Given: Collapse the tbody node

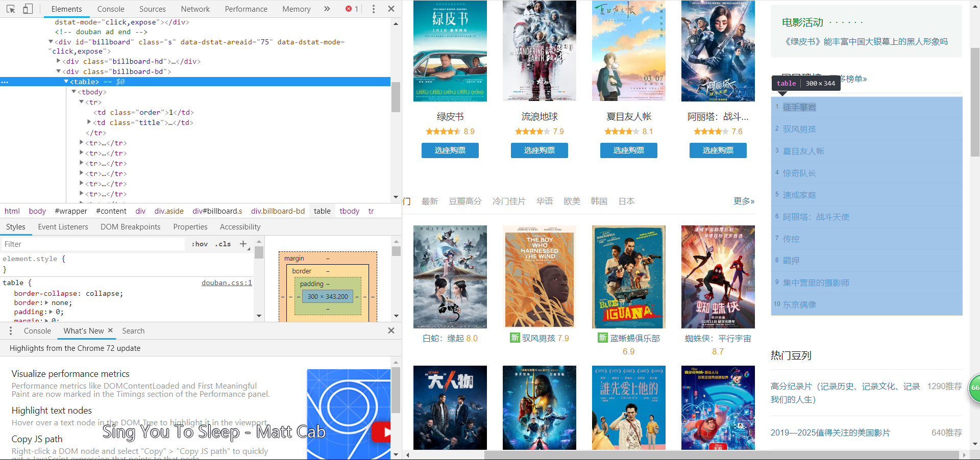Looking at the screenshot, I should 74,92.
